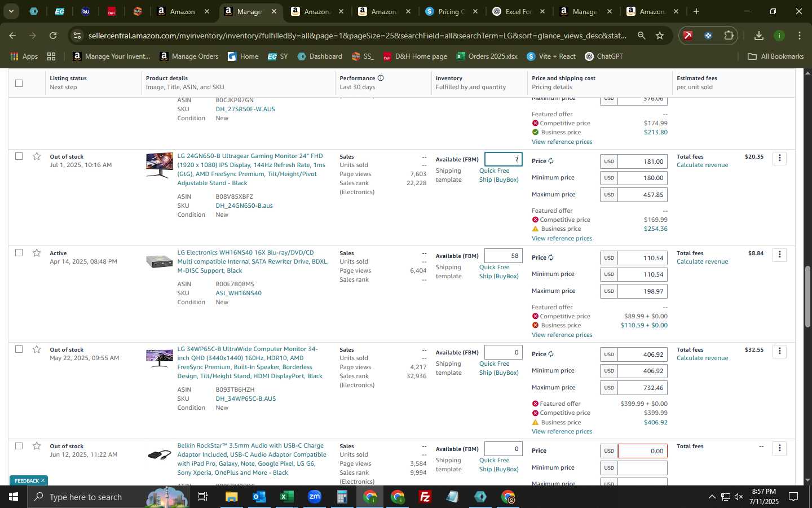Star the LG 34WP65C-B UltraWide listing
Screen dimensions: 812x508
click(x=37, y=349)
